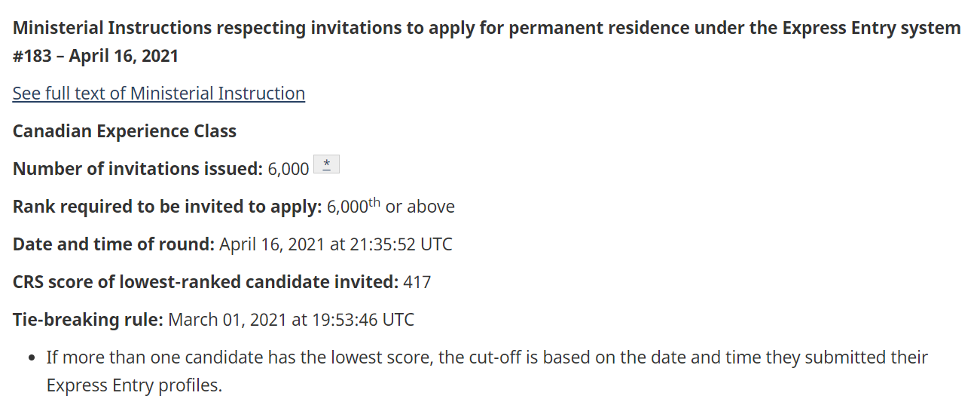Click the 'Number of invitations issued' label

[x=137, y=169]
